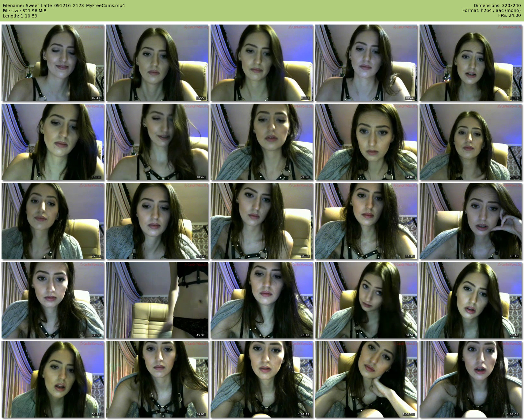Click the "Length: 1:10:59" text
Image resolution: width=524 pixels, height=420 pixels.
pos(20,16)
